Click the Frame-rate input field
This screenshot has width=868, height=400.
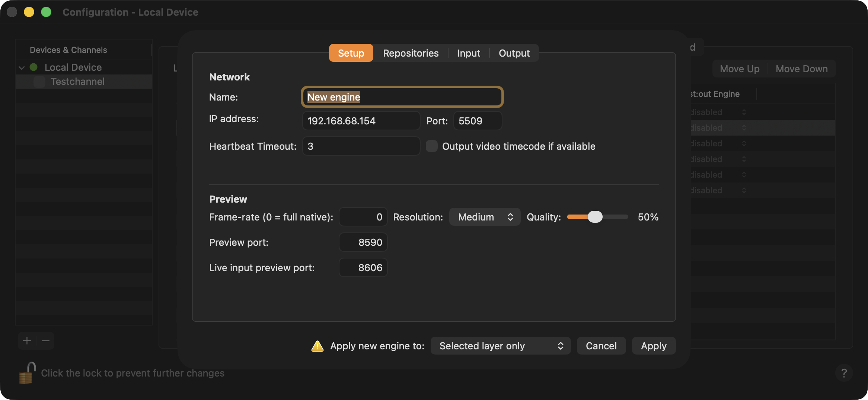coord(363,217)
